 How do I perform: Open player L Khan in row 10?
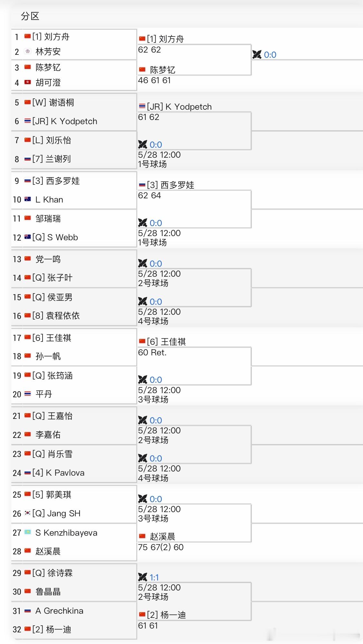coord(49,200)
